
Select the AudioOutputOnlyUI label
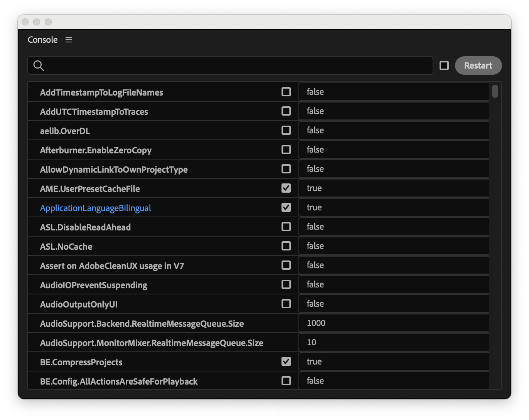(x=79, y=304)
